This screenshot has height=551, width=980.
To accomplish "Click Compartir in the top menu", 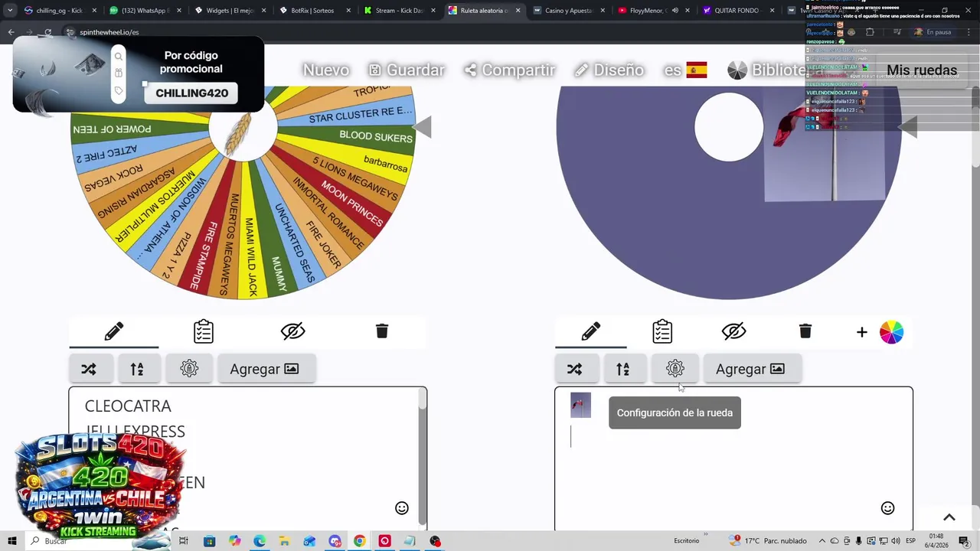I will [510, 70].
